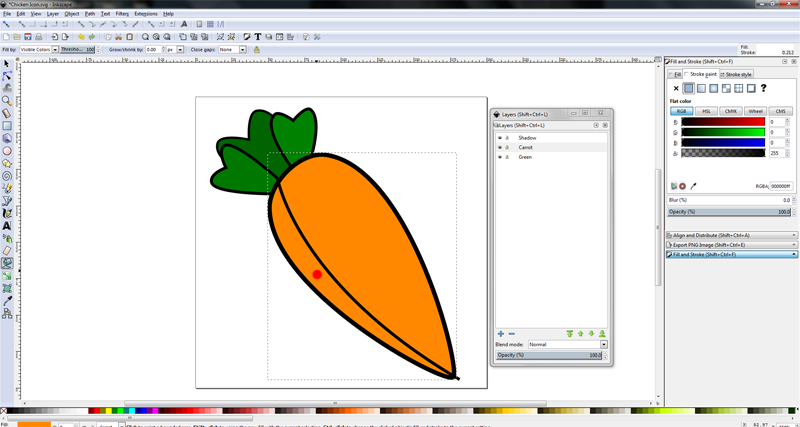The image size is (800, 427).
Task: Adjust Layers panel Opacity slider
Action: click(x=548, y=355)
